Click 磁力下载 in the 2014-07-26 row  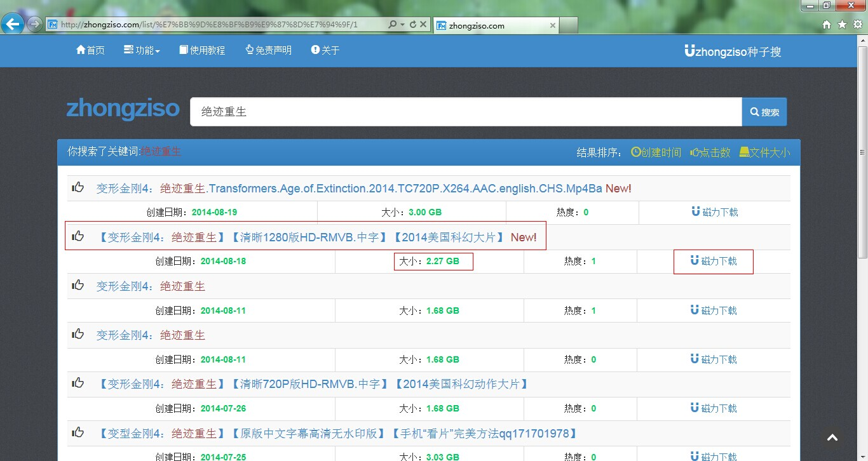714,408
